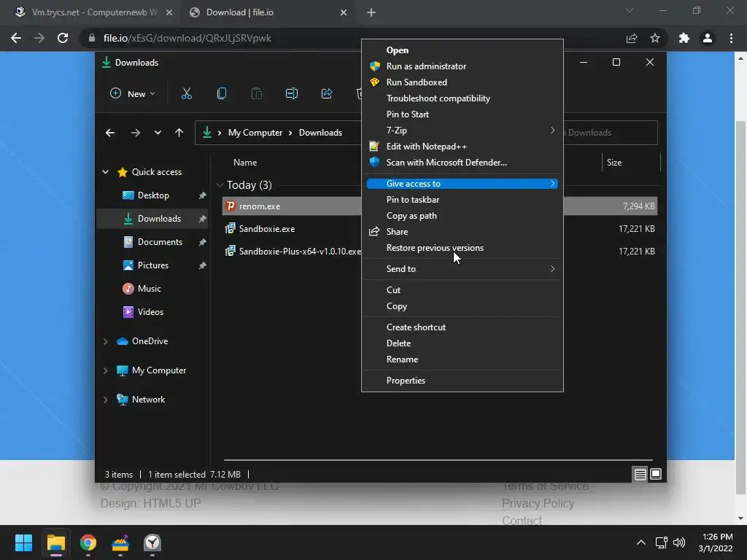Expand the My Computer tree node
This screenshot has height=560, width=747.
click(x=105, y=370)
